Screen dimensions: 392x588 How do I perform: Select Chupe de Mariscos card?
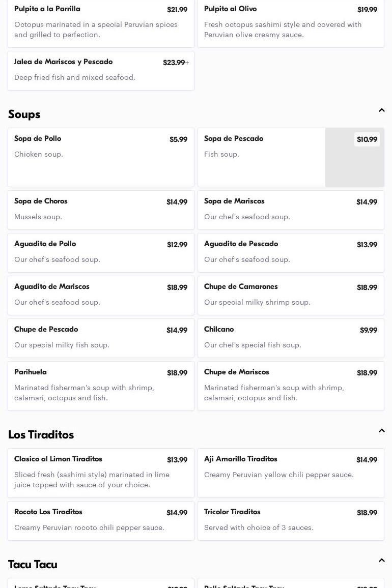coord(291,386)
